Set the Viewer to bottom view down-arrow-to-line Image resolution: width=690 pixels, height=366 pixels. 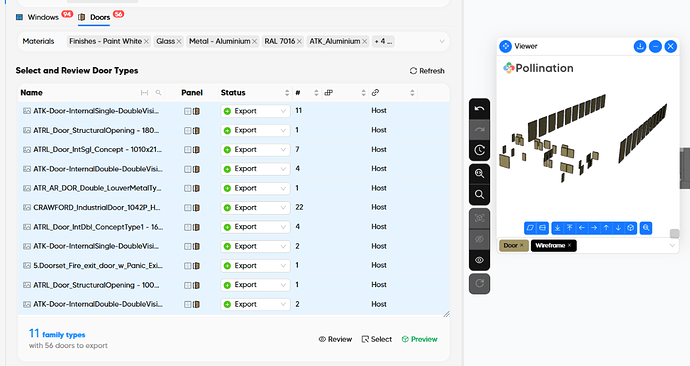(x=558, y=228)
